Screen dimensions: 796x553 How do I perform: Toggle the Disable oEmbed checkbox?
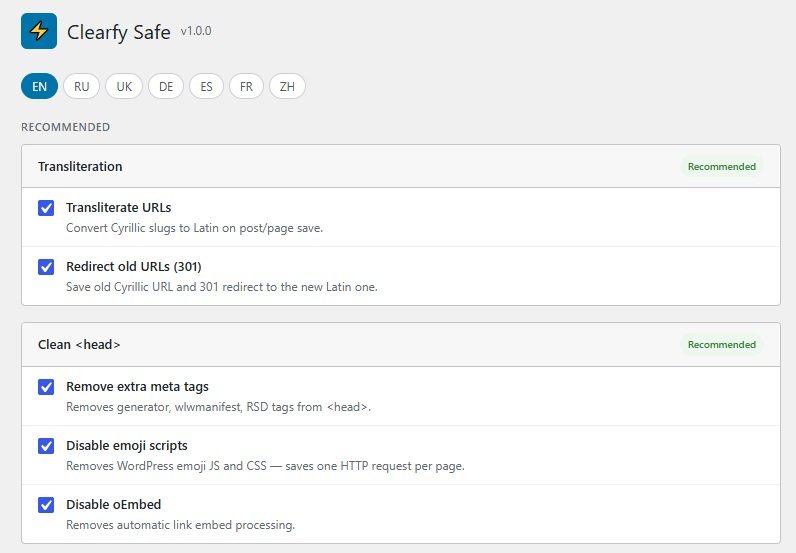click(46, 505)
